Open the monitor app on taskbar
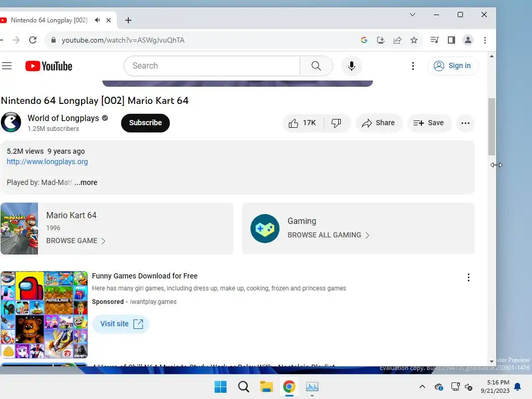 tap(312, 387)
